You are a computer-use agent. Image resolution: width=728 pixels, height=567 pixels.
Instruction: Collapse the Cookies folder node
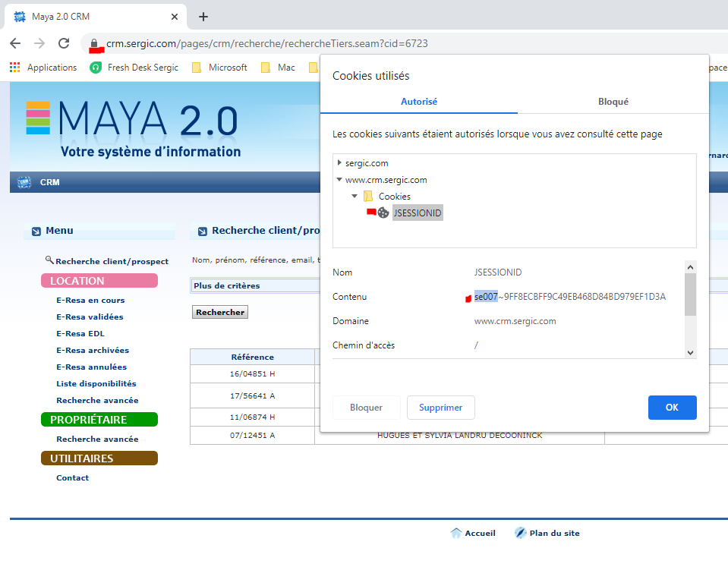(355, 196)
